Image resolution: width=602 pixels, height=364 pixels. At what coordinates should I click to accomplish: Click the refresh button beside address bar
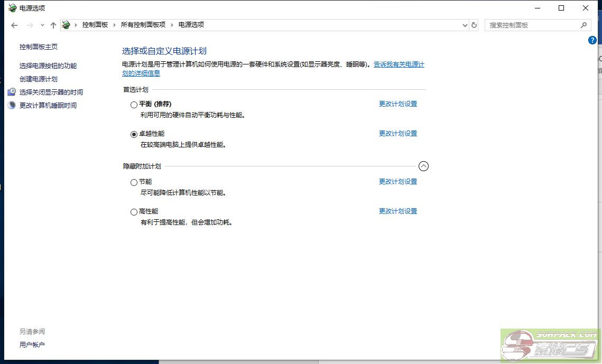tap(474, 25)
